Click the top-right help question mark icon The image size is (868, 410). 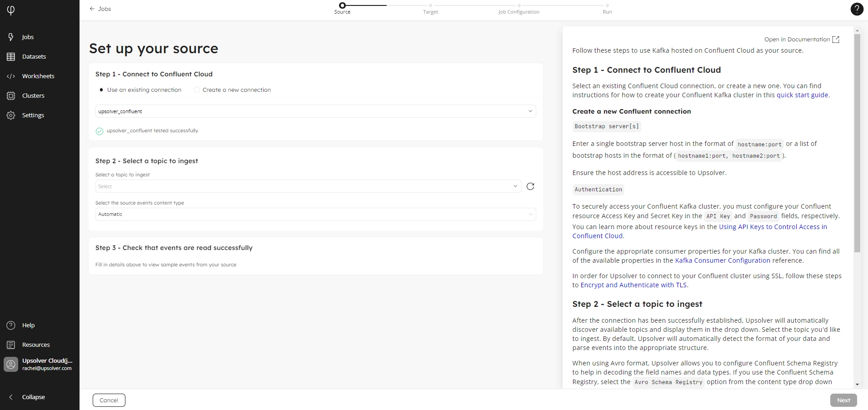[x=856, y=9]
